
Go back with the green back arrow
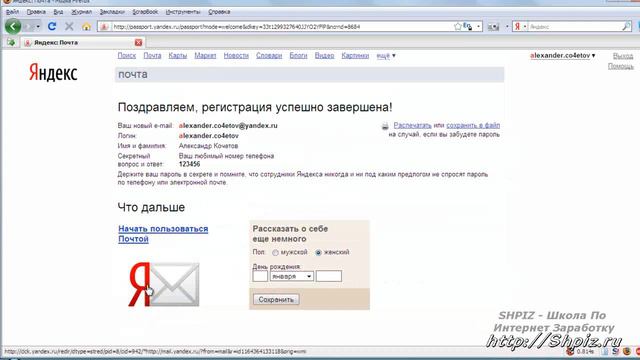(x=13, y=27)
